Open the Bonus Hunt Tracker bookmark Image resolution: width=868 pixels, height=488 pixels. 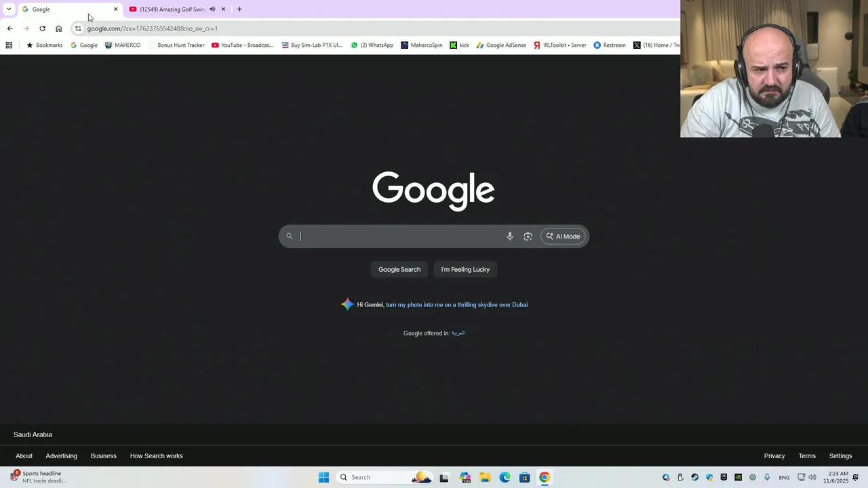(x=176, y=45)
